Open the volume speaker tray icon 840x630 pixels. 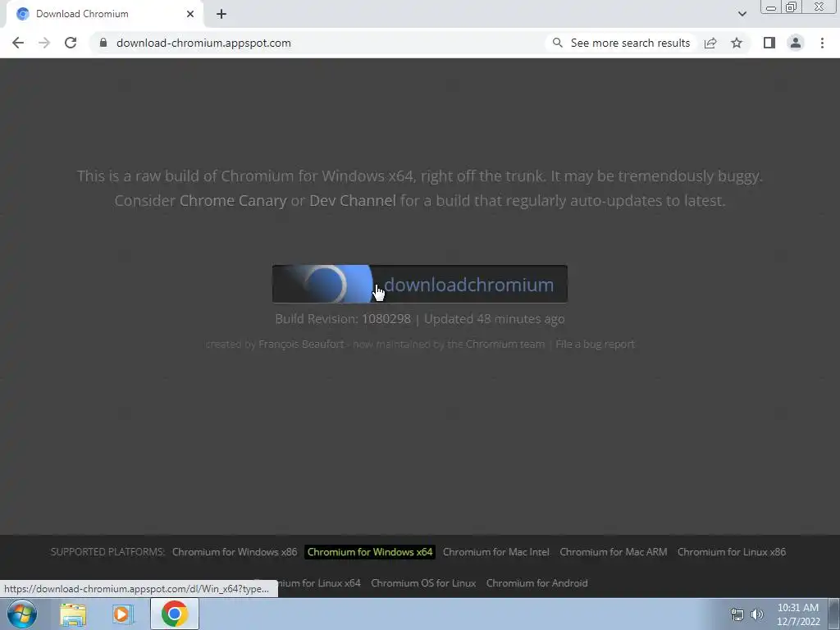[757, 614]
